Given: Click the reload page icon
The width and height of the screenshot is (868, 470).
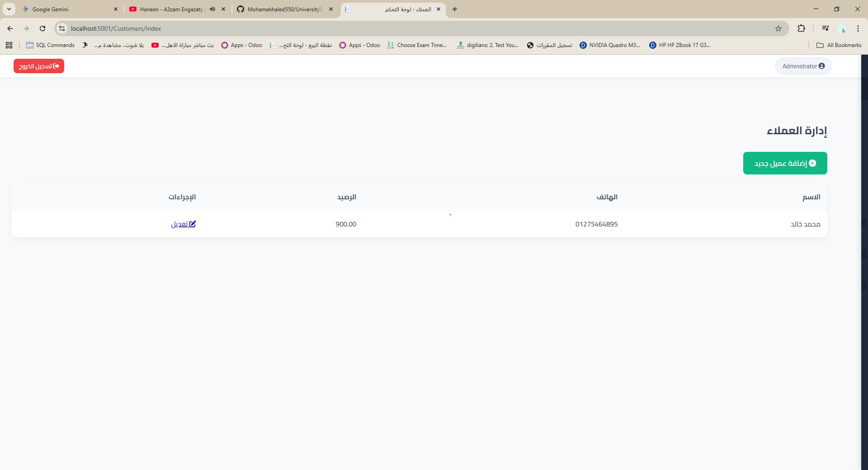Looking at the screenshot, I should click(x=42, y=28).
